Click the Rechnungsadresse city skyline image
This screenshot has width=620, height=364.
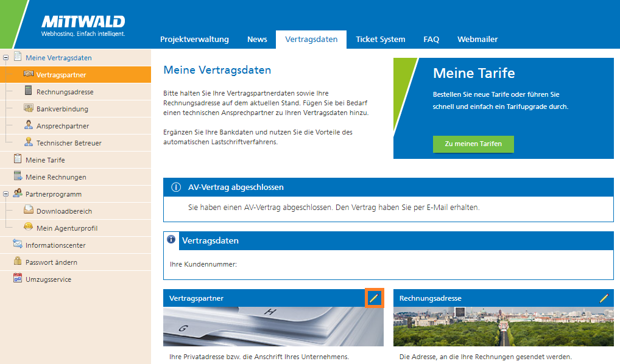pos(503,326)
